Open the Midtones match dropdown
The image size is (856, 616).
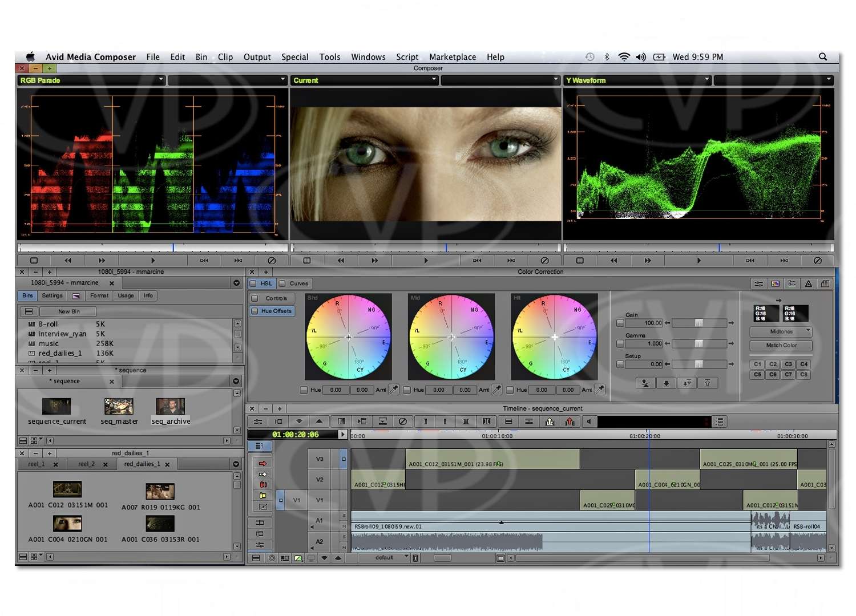coord(781,331)
